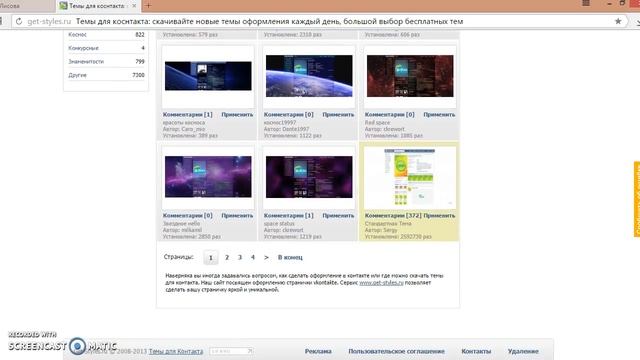Bookmark page with star icon
The width and height of the screenshot is (640, 360).
click(x=618, y=21)
